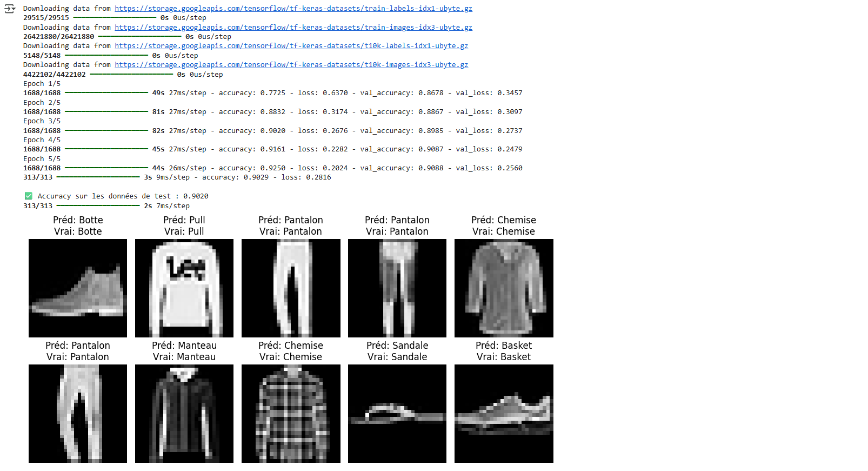The height and width of the screenshot is (471, 868).
Task: Open the train-images-idx3-ubyte.gz download link
Action: click(293, 28)
